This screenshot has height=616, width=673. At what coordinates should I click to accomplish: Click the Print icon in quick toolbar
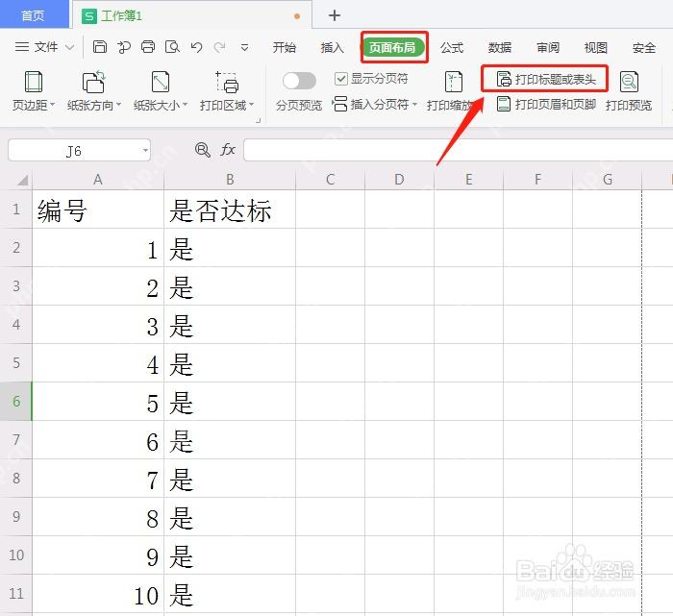[x=148, y=46]
